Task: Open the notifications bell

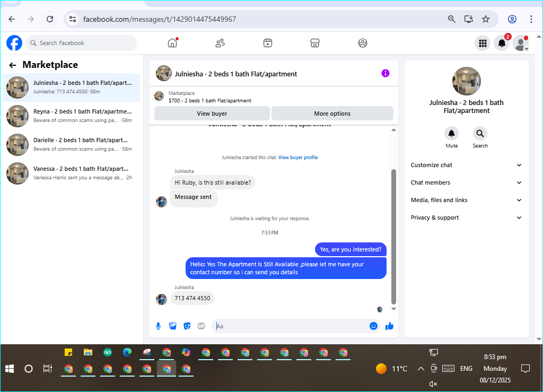Action: click(502, 43)
